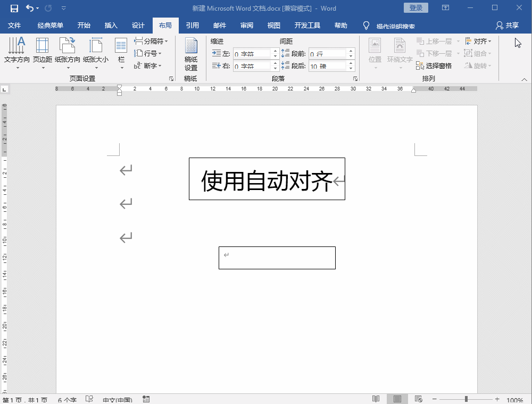The image size is (532, 404).
Task: Switch to web layout view icon
Action: coord(418,399)
